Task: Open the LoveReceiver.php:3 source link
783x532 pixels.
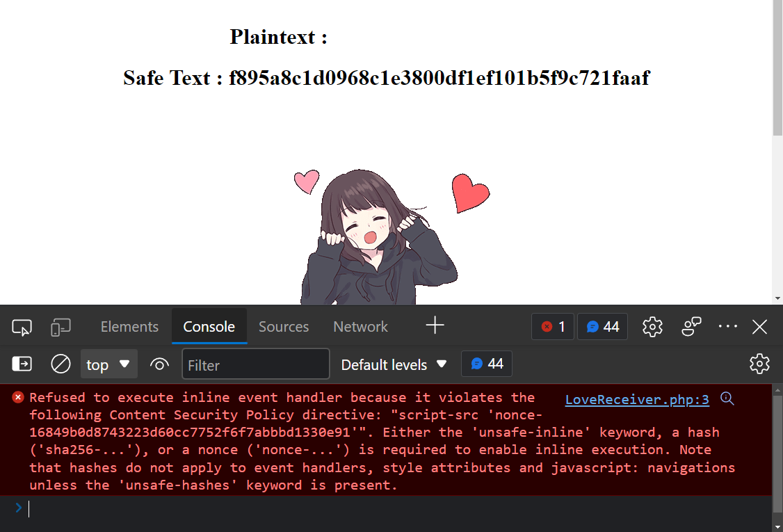Action: 636,399
